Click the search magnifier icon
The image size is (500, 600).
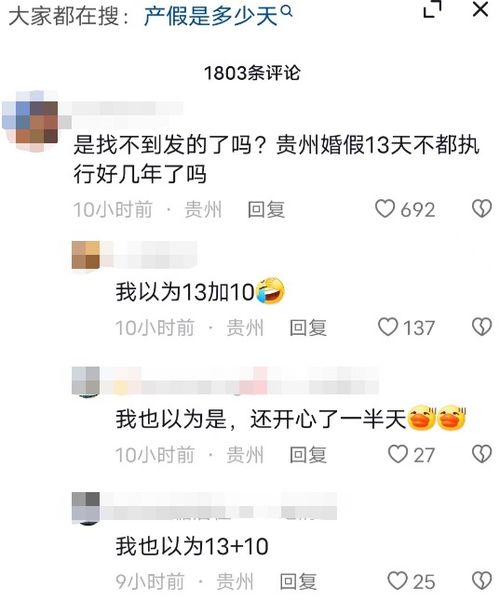click(287, 12)
